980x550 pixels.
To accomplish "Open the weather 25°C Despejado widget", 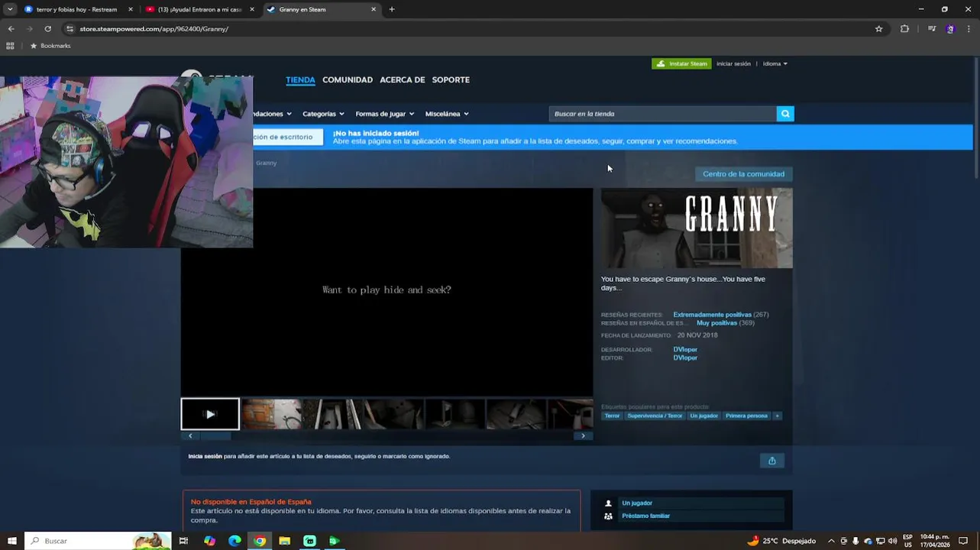I will tap(781, 541).
